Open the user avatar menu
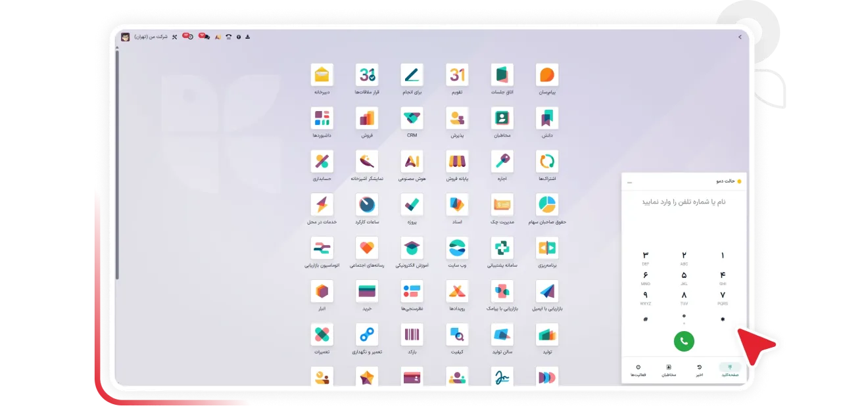The height and width of the screenshot is (412, 868). pyautogui.click(x=126, y=37)
